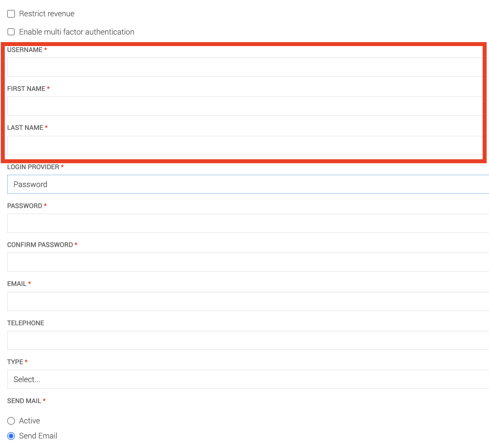Enable multi factor authentication checkbox
The height and width of the screenshot is (448, 489).
coord(11,32)
